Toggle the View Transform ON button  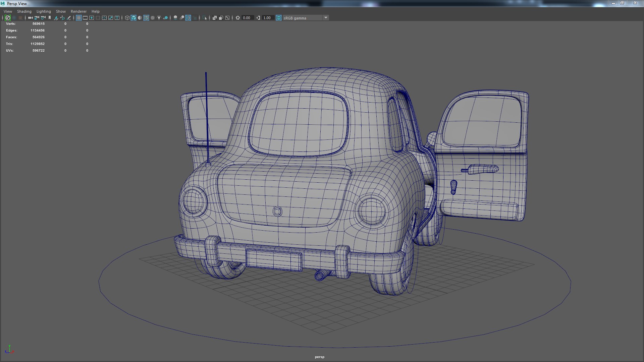(279, 18)
